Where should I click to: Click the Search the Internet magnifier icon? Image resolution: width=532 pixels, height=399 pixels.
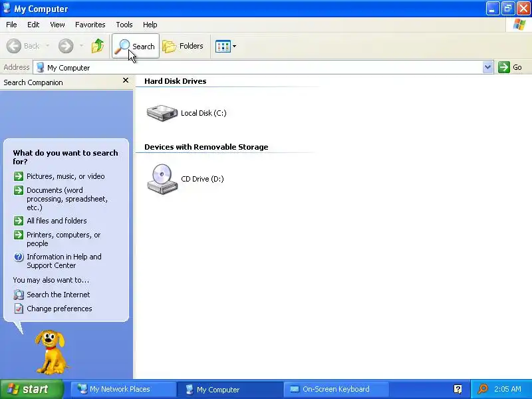click(19, 295)
